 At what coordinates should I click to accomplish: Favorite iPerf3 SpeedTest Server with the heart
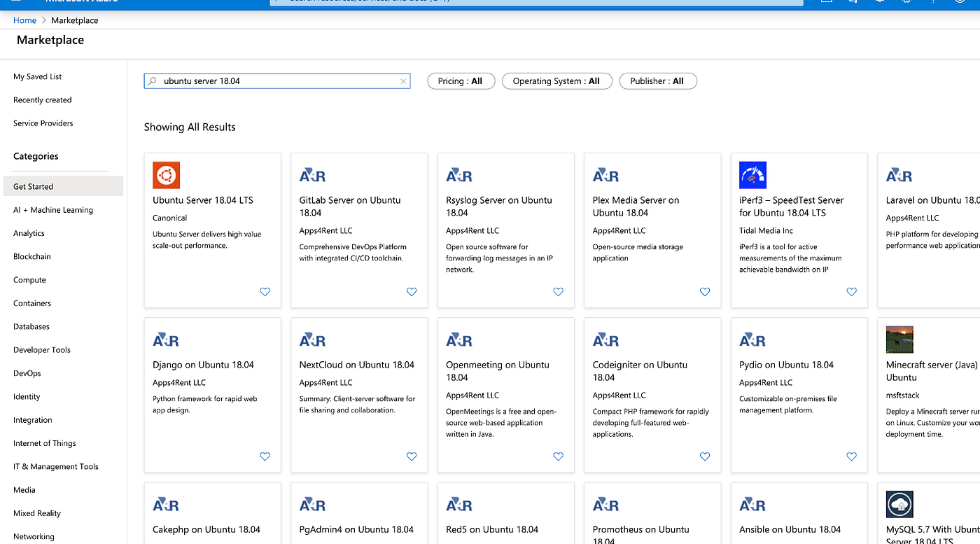click(851, 292)
